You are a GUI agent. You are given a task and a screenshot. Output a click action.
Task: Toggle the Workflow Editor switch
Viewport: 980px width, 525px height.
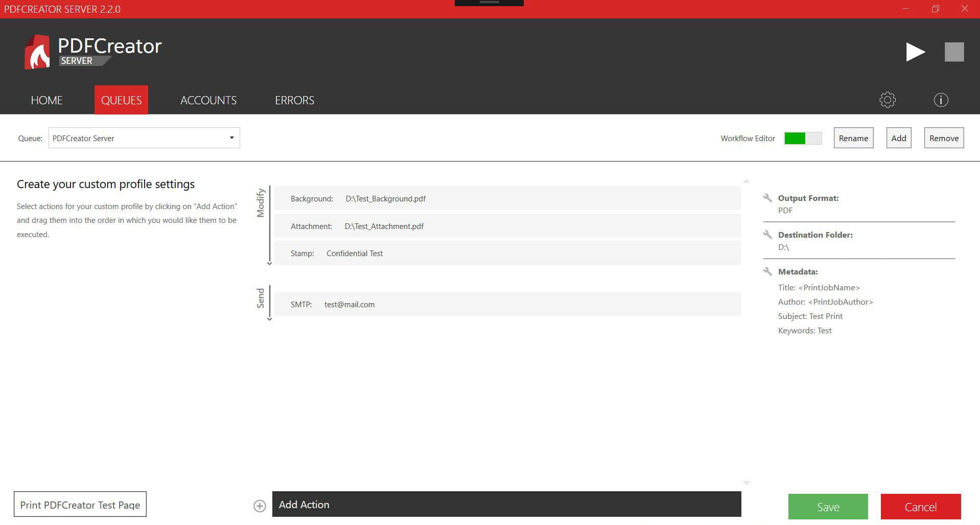coord(803,138)
